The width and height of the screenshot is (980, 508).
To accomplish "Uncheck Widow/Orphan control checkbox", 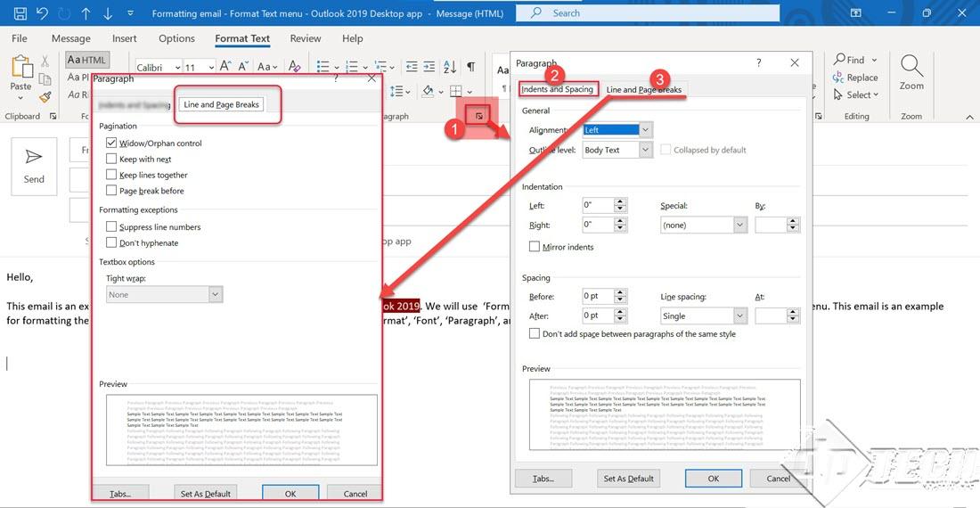I will 111,143.
